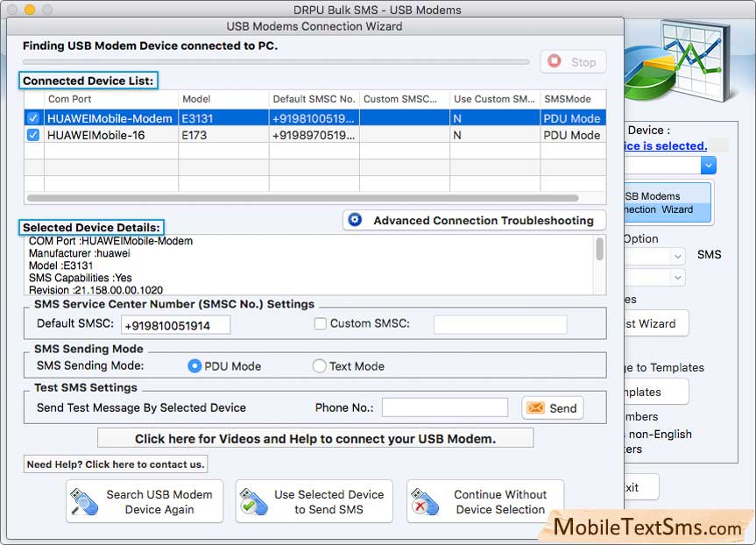Click Need Help contact us link

pyautogui.click(x=116, y=464)
